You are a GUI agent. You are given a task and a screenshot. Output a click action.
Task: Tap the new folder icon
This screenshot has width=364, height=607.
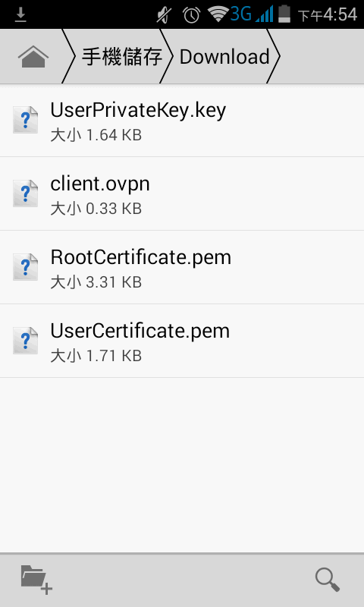36,579
